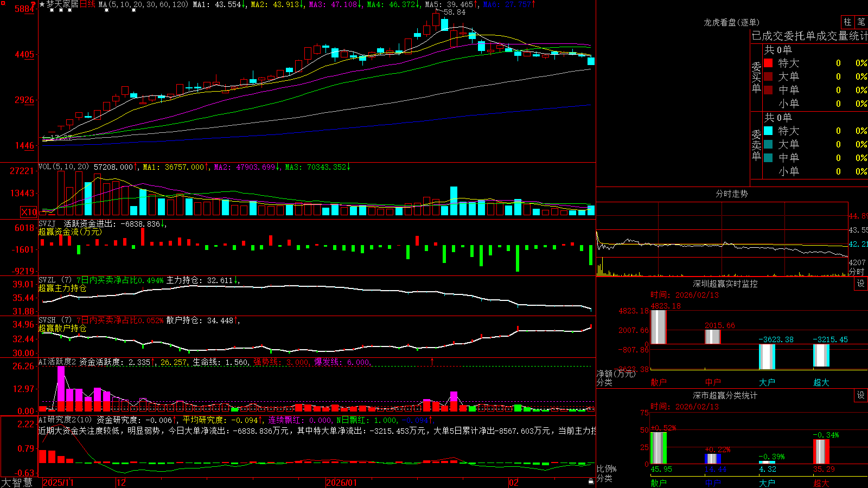Click the AI研究度2(10) indicator name
Image resolution: width=868 pixels, height=488 pixels.
[x=65, y=420]
